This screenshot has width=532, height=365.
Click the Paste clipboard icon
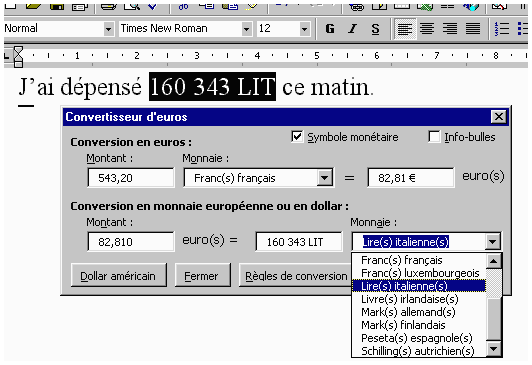point(230,6)
